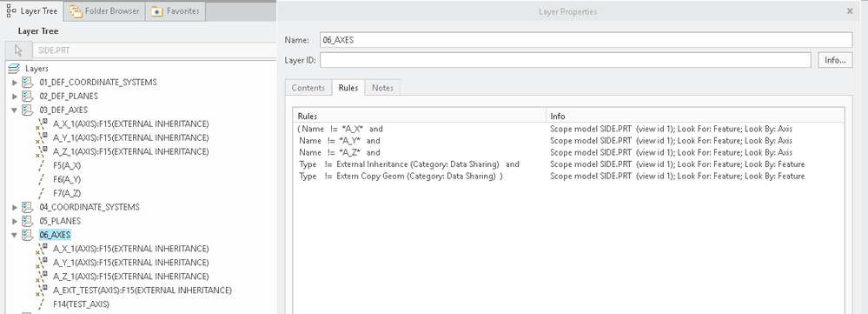Click the 04_COORDINATE_SYSTEMS layer icon
This screenshot has width=868, height=314.
(27, 207)
